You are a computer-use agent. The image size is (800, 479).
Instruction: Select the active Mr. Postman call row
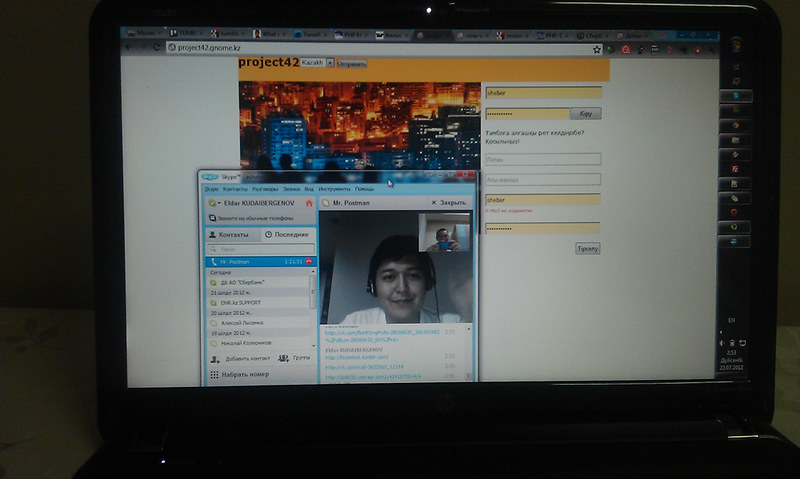tap(261, 262)
